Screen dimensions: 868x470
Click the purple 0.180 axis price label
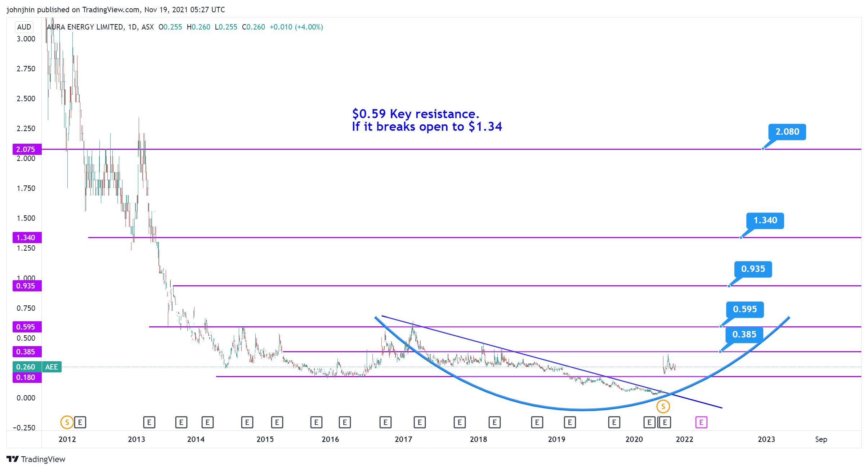[x=27, y=377]
